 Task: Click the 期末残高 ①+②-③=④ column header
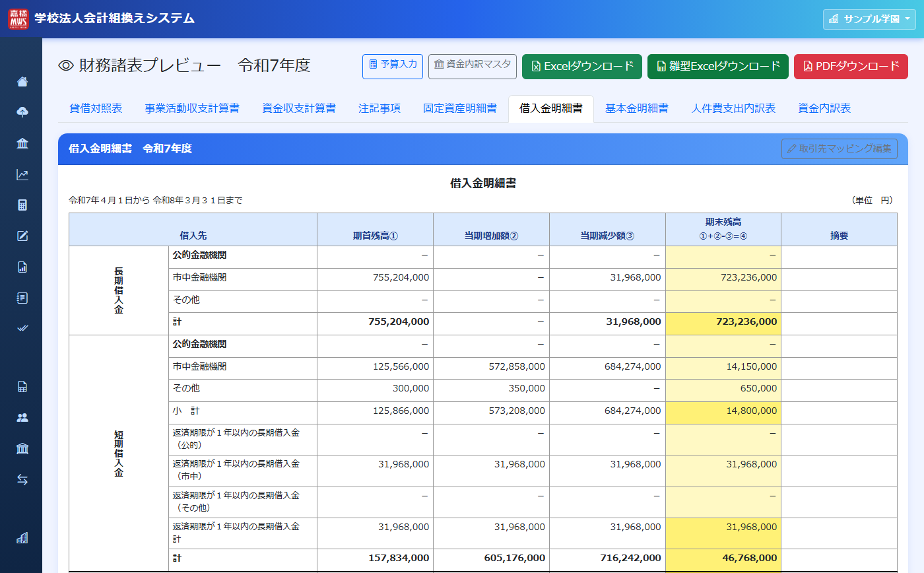(x=723, y=230)
